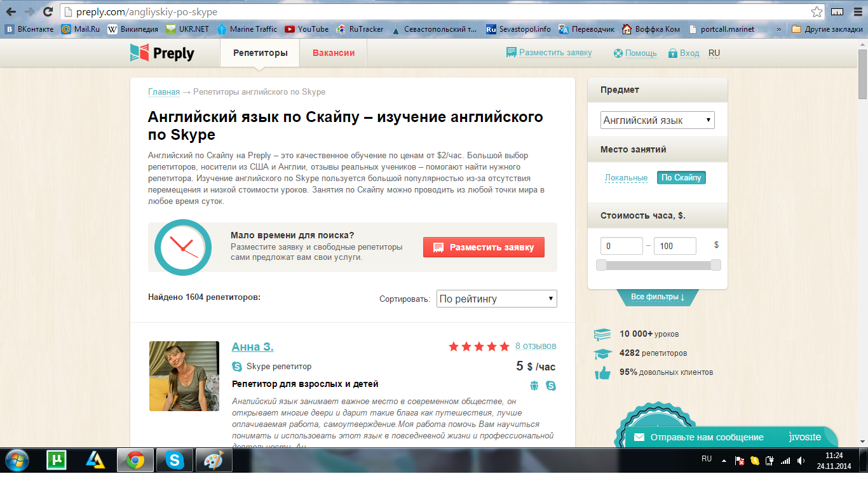
Task: Click the five-star rating of Анна З.
Action: [479, 346]
